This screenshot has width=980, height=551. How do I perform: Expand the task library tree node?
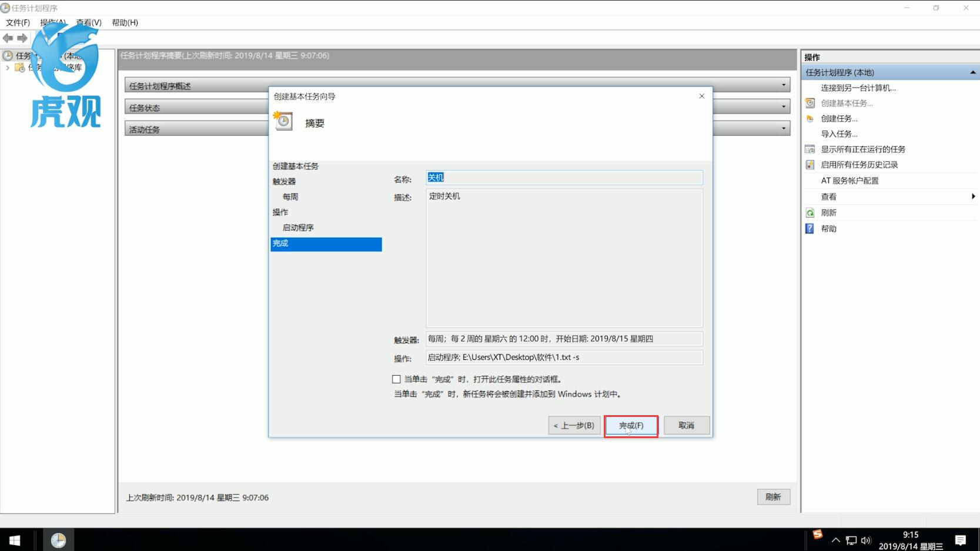point(8,68)
